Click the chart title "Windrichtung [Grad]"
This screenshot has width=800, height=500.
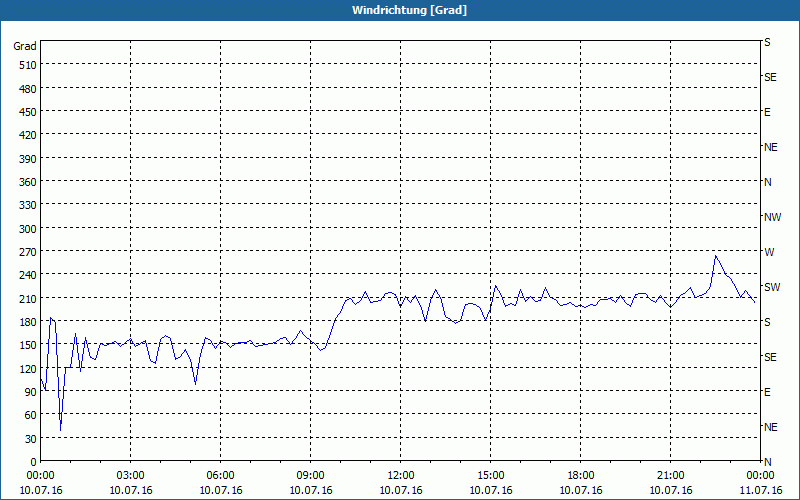[x=409, y=10]
